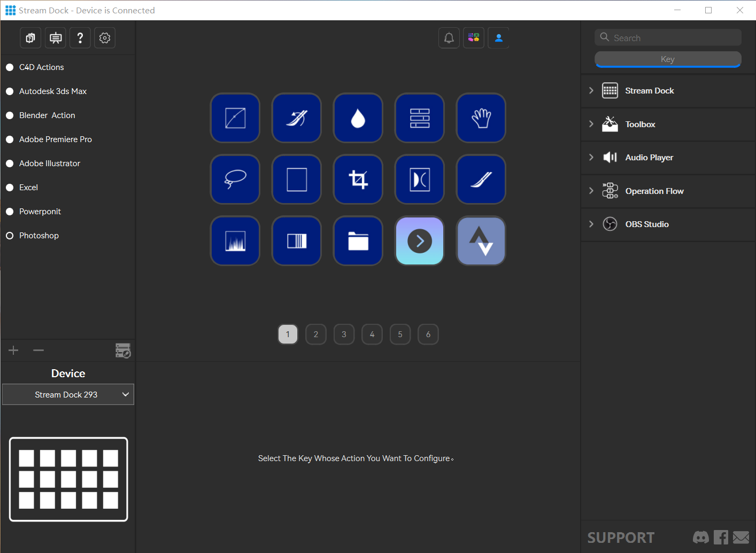The height and width of the screenshot is (553, 756).
Task: Click the histogram levels key
Action: 235,241
